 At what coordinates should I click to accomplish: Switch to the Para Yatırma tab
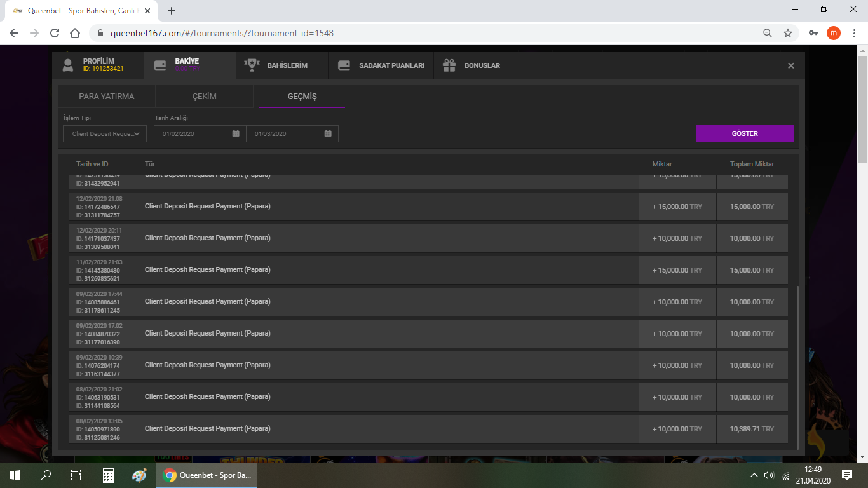107,97
